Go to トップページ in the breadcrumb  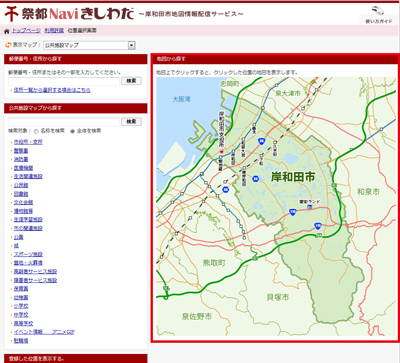click(x=26, y=31)
